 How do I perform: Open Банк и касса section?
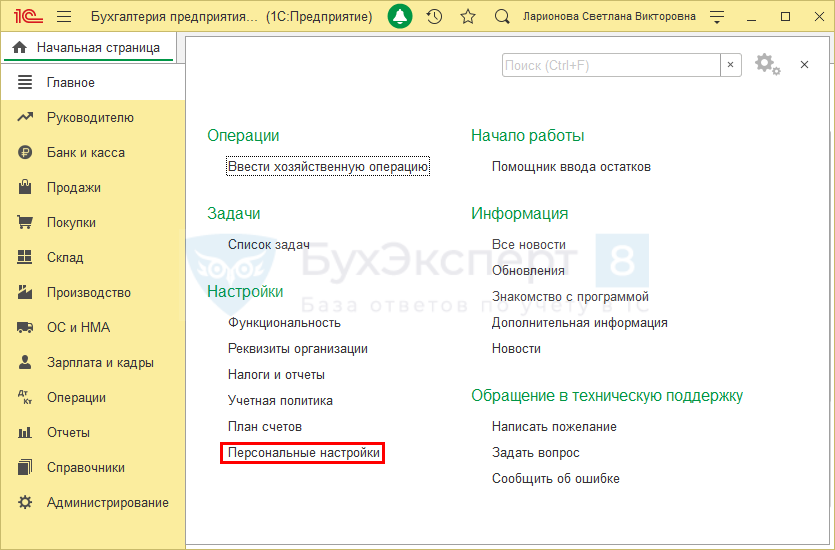pyautogui.click(x=85, y=153)
